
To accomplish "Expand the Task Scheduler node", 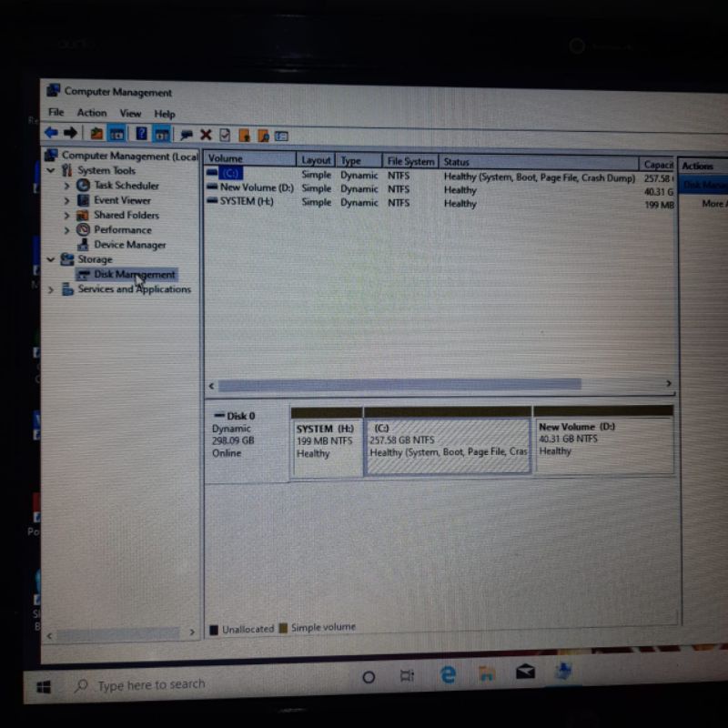I will pos(66,186).
